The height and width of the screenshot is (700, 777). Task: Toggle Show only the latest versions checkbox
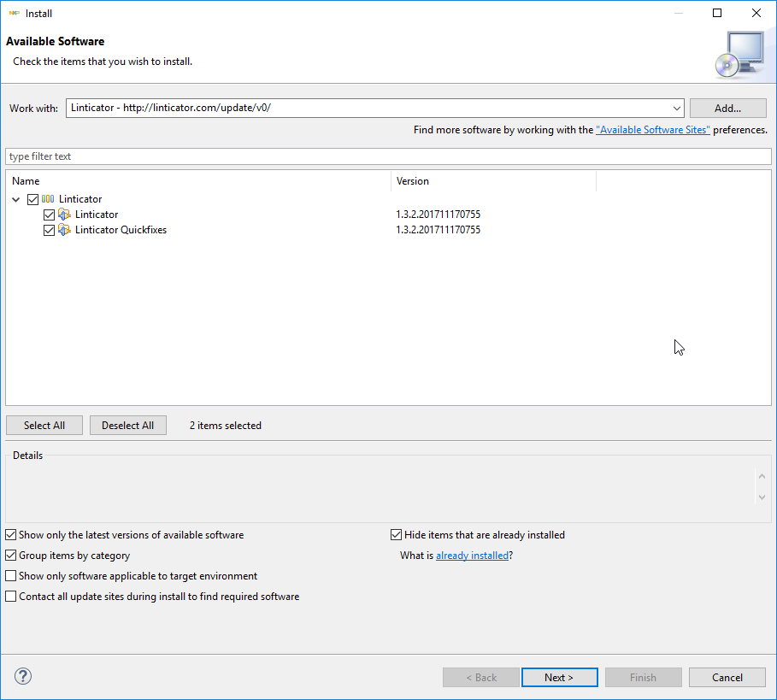(x=11, y=535)
